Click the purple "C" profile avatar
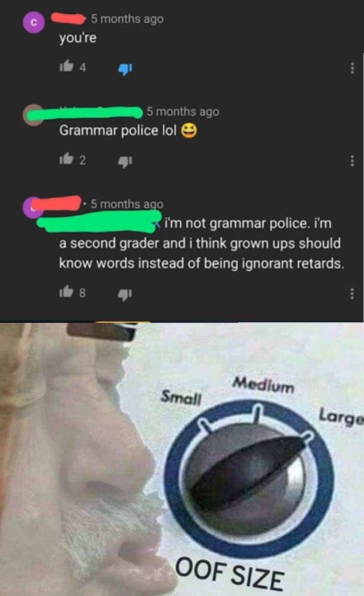 32,23
